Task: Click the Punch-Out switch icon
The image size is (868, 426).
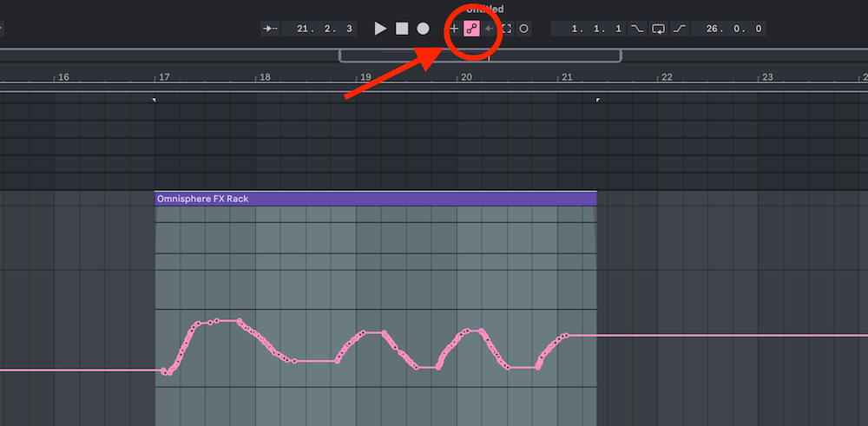Action: pyautogui.click(x=680, y=29)
